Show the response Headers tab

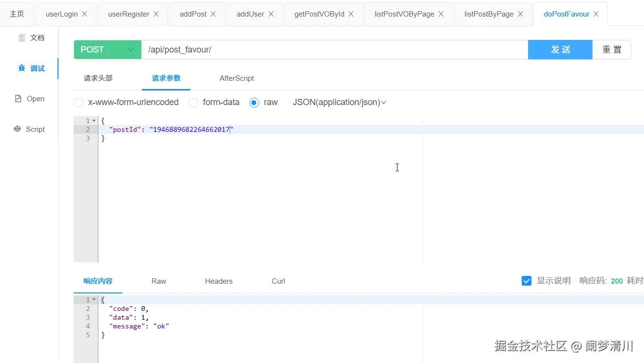click(219, 281)
